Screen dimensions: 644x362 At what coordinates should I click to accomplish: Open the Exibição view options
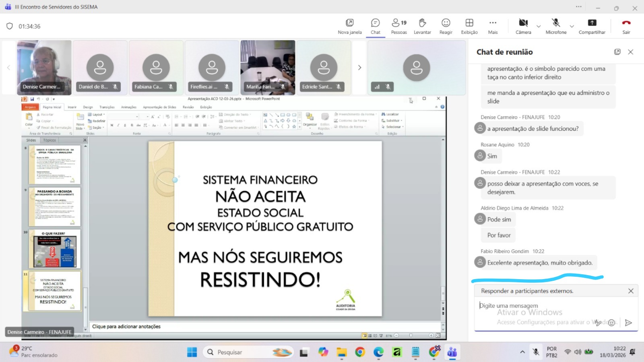469,23
